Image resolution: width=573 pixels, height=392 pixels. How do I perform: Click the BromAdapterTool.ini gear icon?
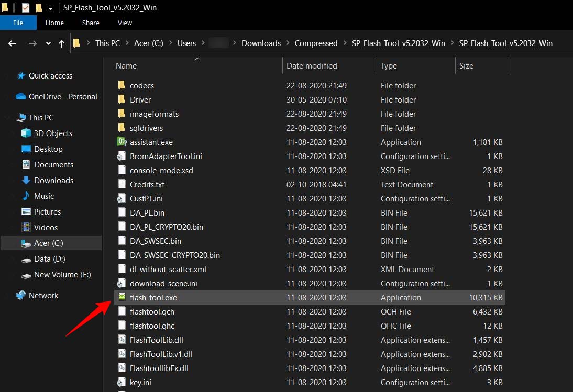[122, 156]
